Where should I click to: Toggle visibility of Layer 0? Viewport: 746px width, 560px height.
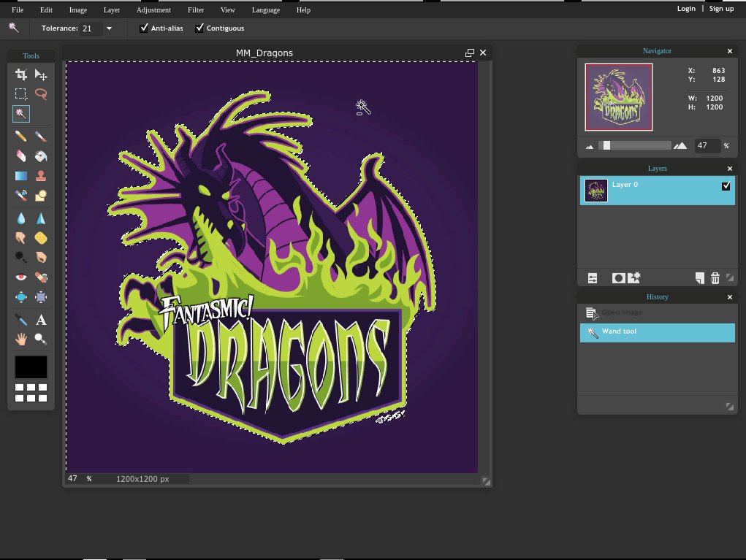[x=726, y=186]
